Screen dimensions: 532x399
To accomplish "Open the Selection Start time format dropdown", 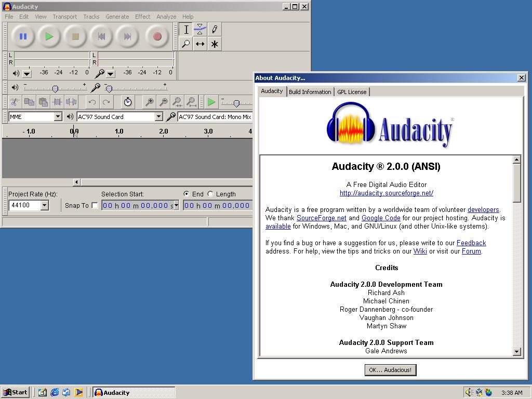I will (x=176, y=205).
